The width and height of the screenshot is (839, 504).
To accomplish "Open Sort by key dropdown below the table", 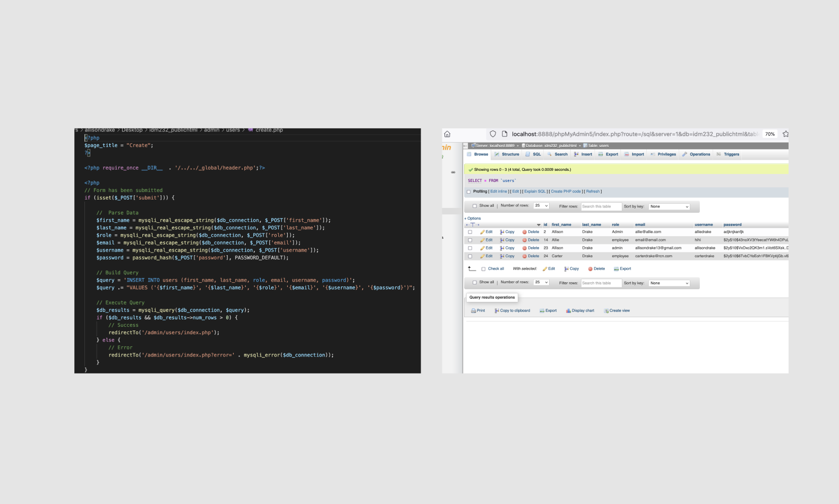I will (669, 283).
